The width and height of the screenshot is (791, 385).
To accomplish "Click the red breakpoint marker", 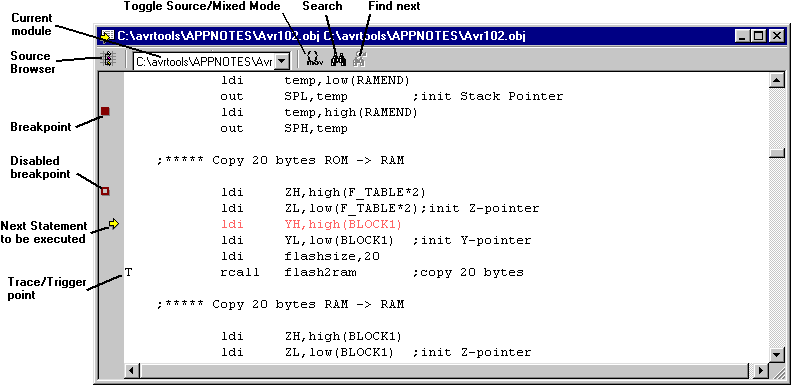I will click(105, 111).
